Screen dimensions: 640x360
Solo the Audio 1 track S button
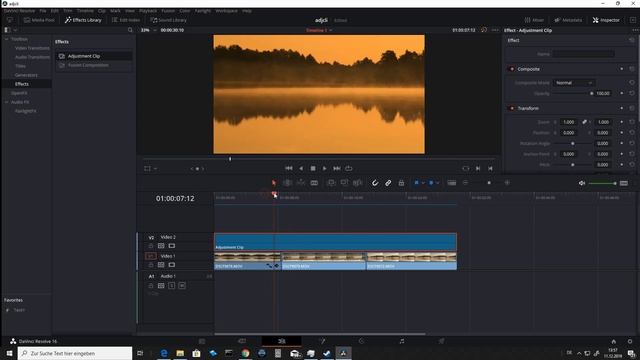click(172, 286)
